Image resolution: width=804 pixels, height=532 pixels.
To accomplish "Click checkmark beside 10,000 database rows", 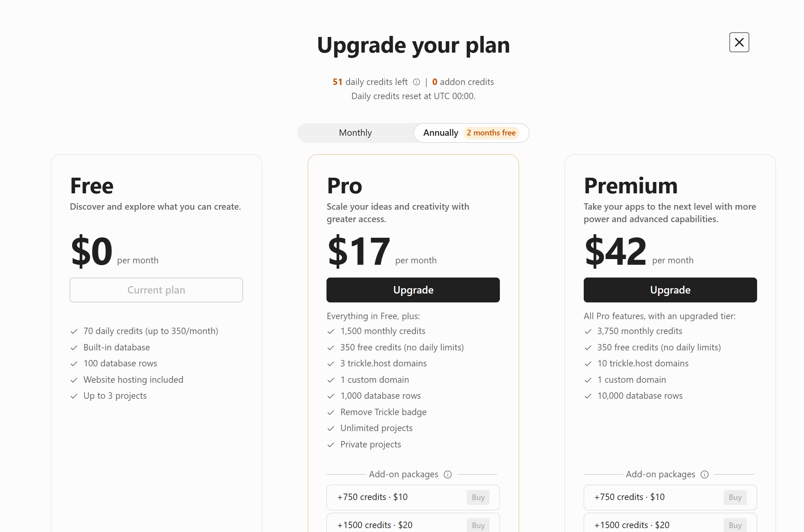I will (588, 396).
